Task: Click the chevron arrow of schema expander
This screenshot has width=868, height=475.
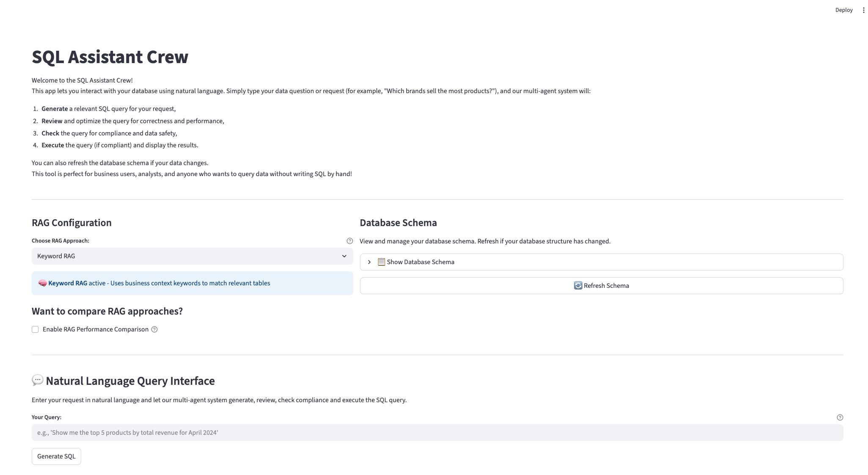Action: [x=369, y=262]
